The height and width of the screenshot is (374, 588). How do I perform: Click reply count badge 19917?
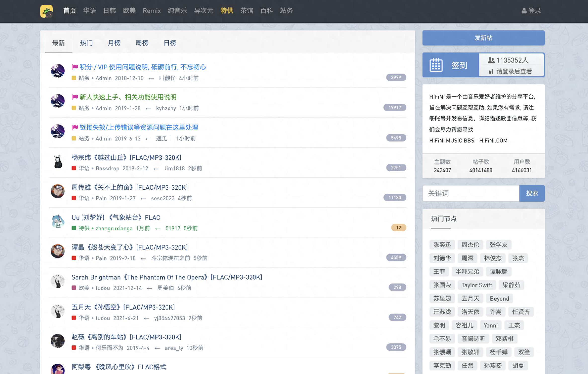click(395, 107)
